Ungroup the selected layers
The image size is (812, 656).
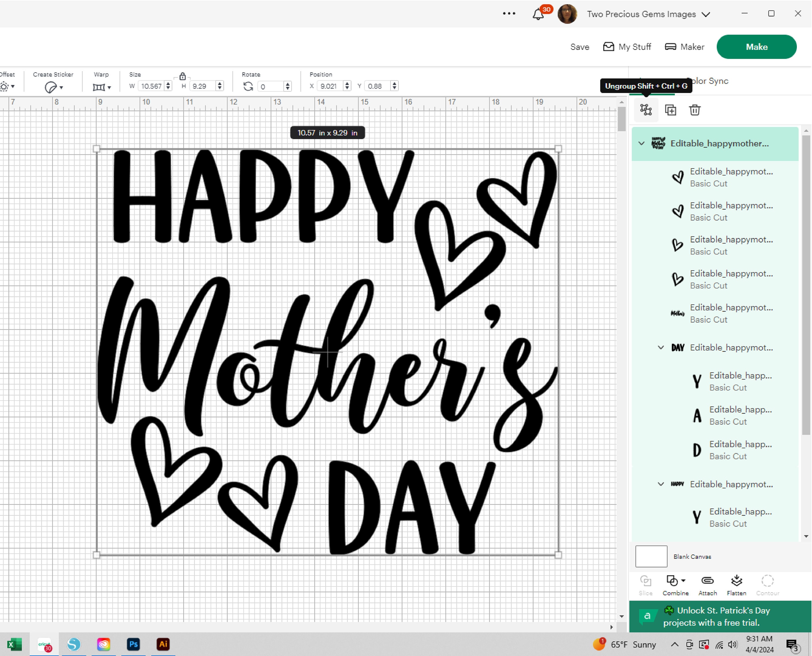pyautogui.click(x=646, y=110)
